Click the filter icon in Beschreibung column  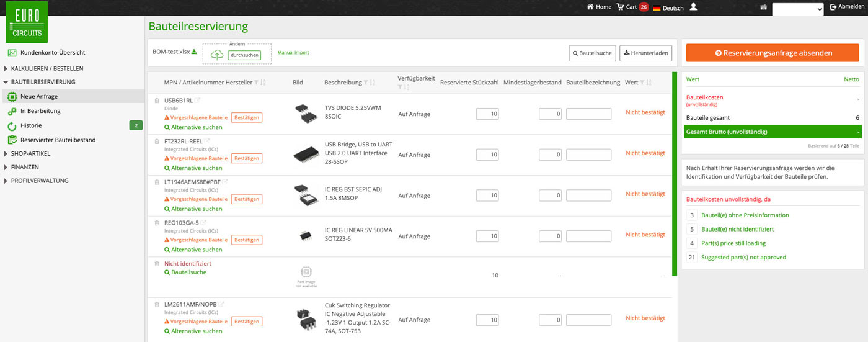tap(366, 83)
